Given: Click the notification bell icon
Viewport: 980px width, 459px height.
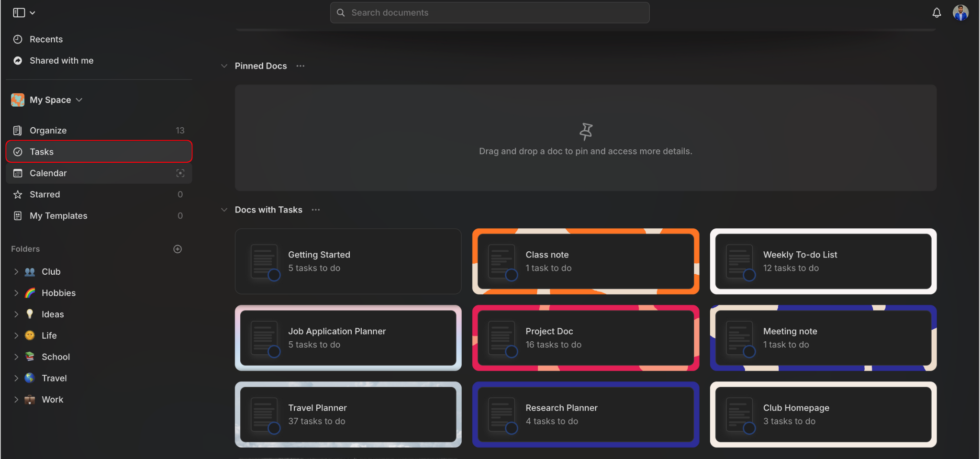Looking at the screenshot, I should pos(936,13).
